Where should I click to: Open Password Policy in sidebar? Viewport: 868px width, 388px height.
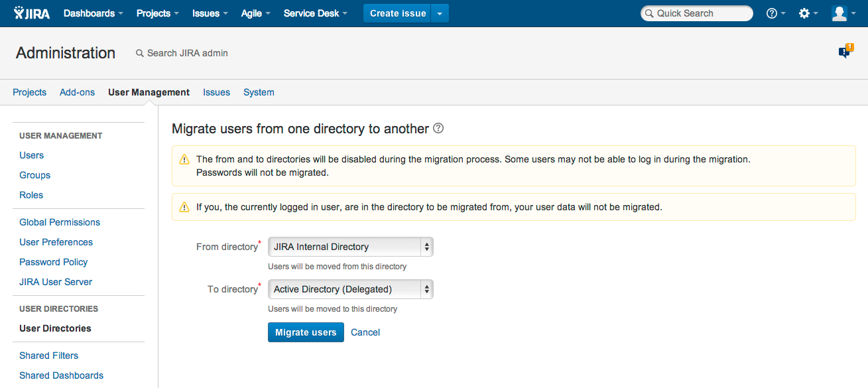pos(54,262)
